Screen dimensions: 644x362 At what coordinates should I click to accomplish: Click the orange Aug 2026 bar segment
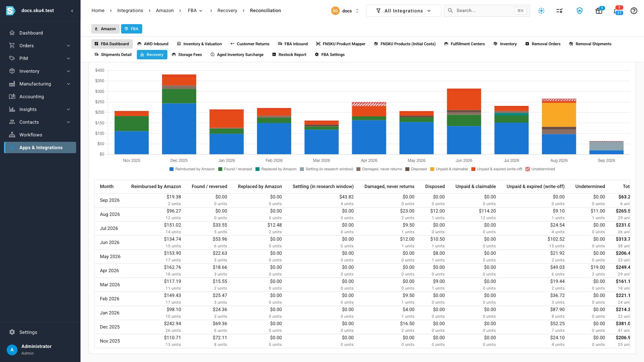pyautogui.click(x=559, y=115)
